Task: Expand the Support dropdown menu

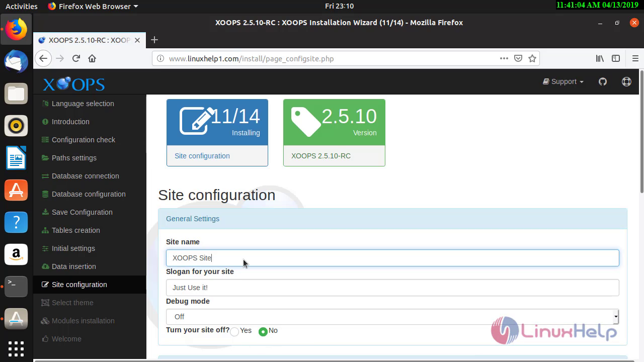Action: (563, 81)
